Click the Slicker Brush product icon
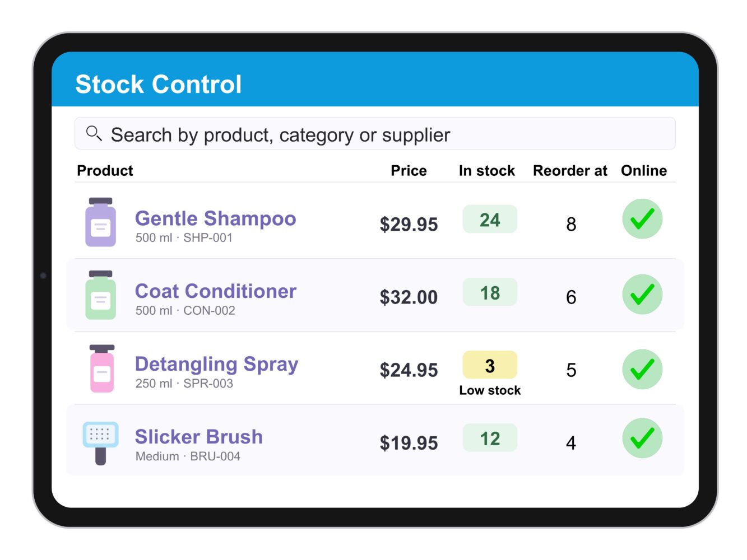Image resolution: width=747 pixels, height=560 pixels. click(100, 443)
